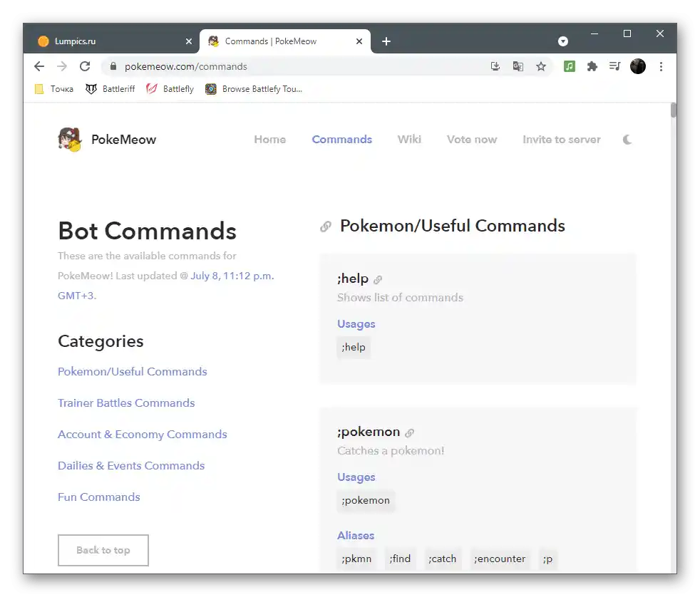Jump to Dailies & Events Commands category

[131, 466]
